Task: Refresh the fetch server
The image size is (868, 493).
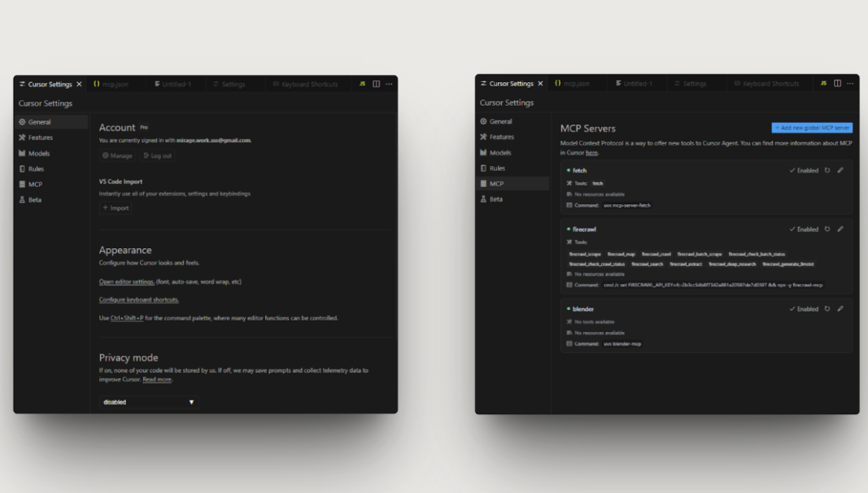Action: (827, 170)
